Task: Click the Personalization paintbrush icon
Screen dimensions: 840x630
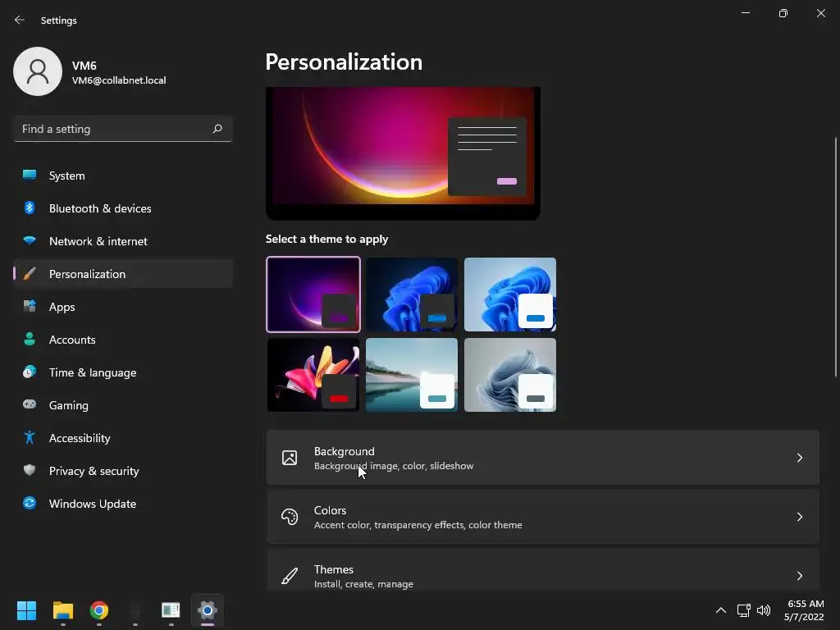Action: click(30, 274)
